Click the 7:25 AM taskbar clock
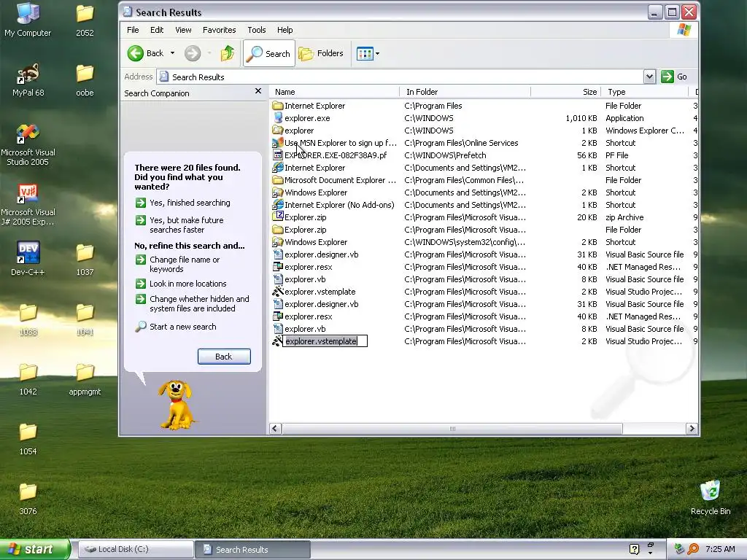This screenshot has width=747, height=560. click(x=720, y=549)
